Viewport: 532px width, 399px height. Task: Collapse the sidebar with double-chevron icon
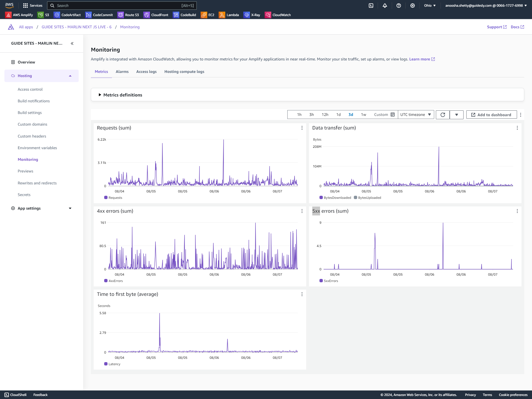(72, 44)
